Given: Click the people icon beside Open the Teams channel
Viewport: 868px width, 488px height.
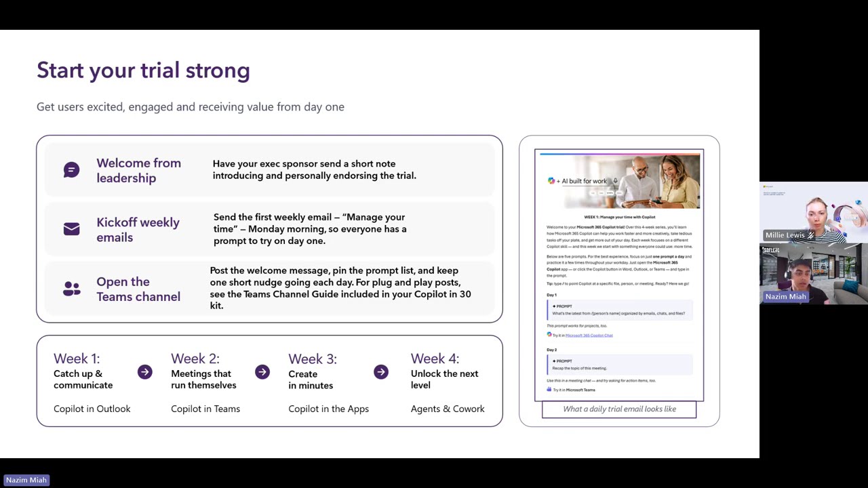Looking at the screenshot, I should pos(71,289).
